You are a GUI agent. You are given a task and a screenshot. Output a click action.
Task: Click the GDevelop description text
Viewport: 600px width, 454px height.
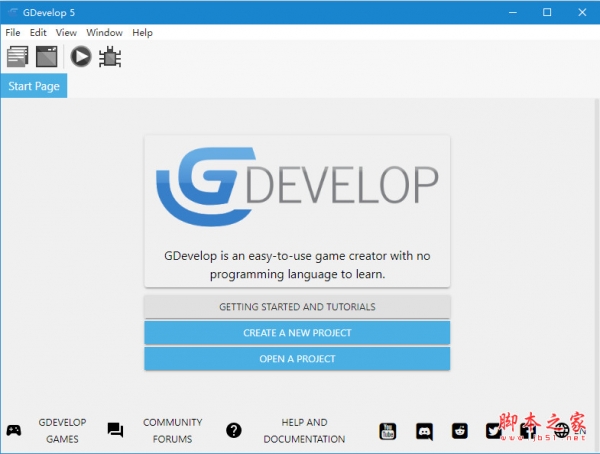(x=297, y=265)
